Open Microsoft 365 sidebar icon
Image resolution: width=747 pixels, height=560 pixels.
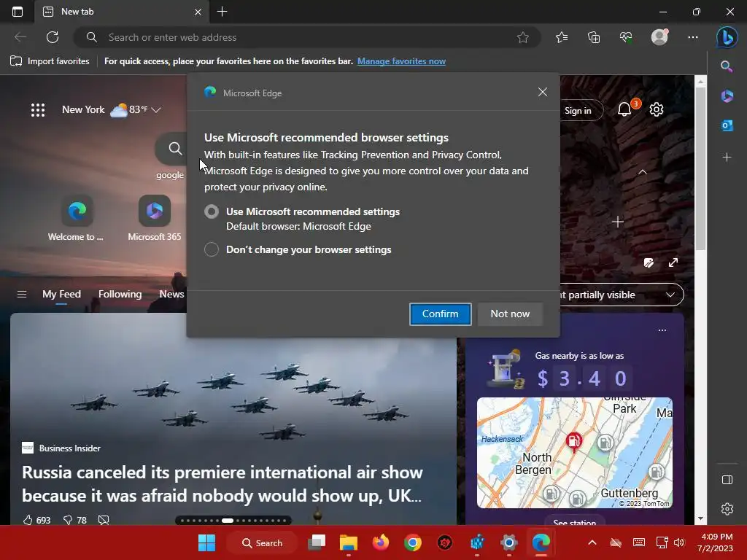(727, 96)
